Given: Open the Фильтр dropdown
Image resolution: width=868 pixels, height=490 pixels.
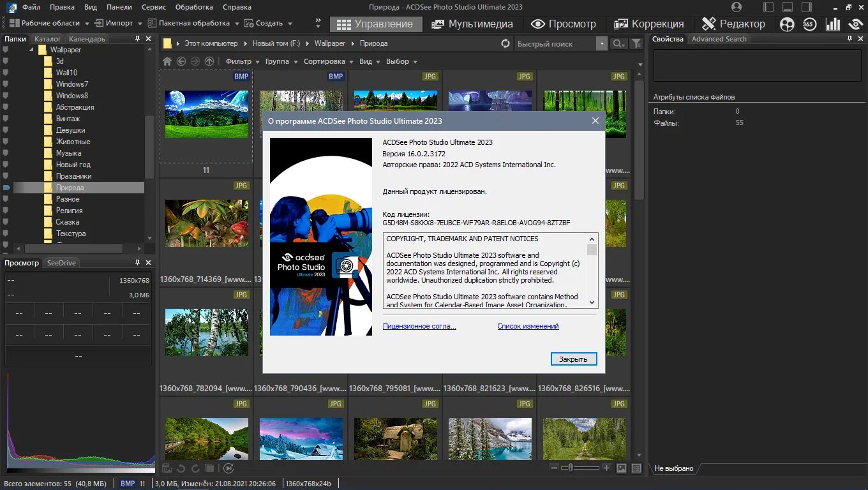Looking at the screenshot, I should 243,61.
